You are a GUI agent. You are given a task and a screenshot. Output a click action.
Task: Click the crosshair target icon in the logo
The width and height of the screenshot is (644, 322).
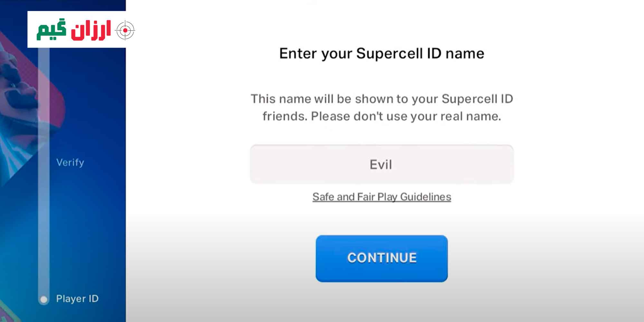125,30
